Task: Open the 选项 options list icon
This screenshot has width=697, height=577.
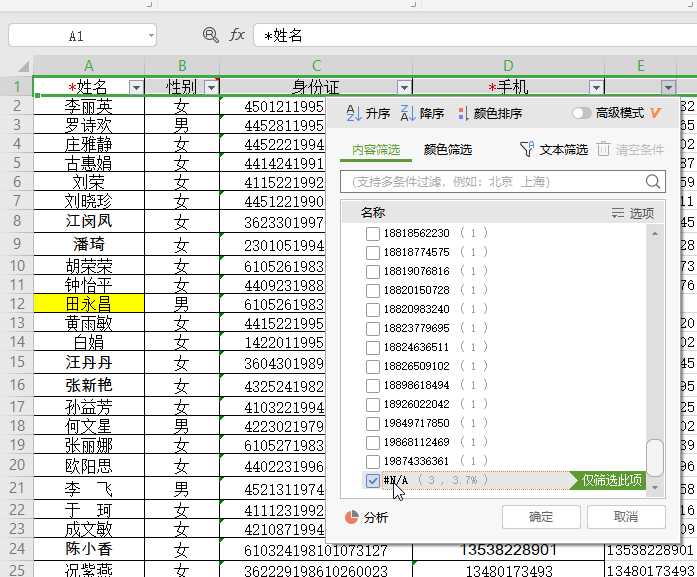Action: coord(617,213)
